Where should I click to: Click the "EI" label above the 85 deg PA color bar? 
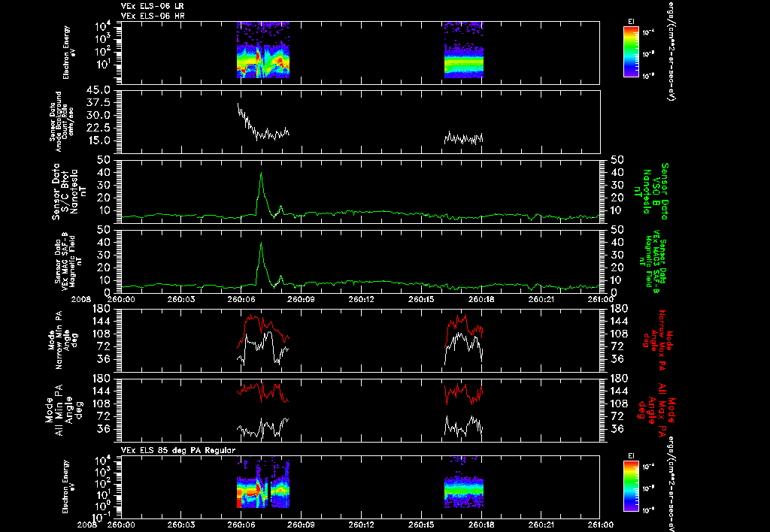[631, 456]
